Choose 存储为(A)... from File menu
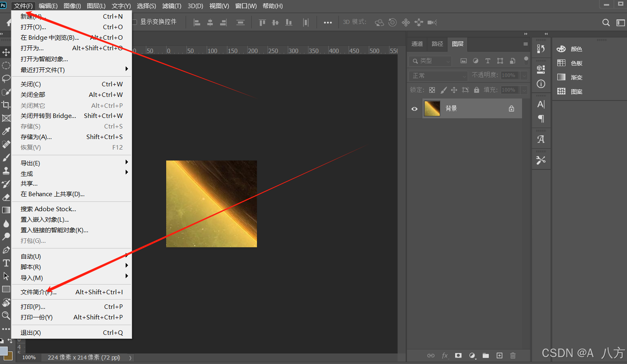Image resolution: width=627 pixels, height=364 pixels. coord(72,137)
